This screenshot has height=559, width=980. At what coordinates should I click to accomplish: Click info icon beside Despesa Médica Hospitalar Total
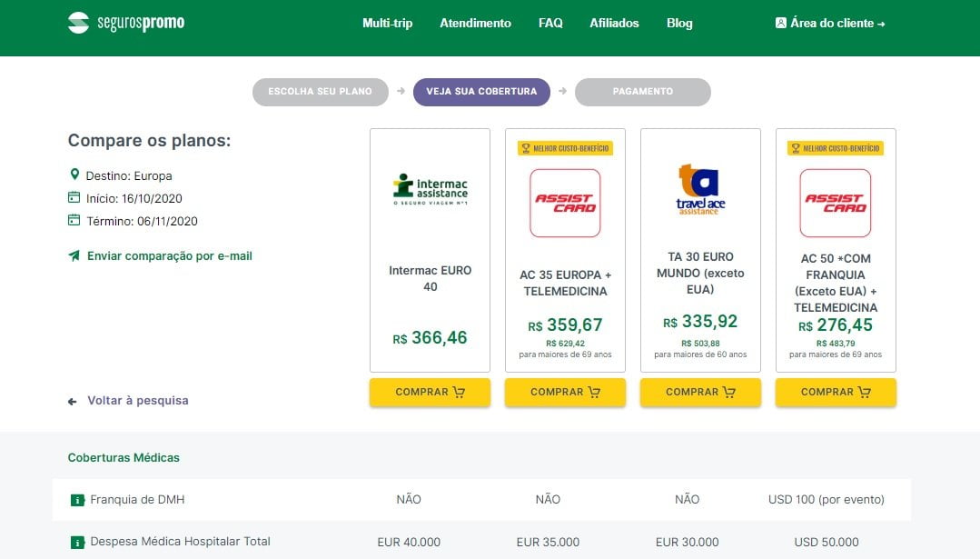click(x=77, y=543)
